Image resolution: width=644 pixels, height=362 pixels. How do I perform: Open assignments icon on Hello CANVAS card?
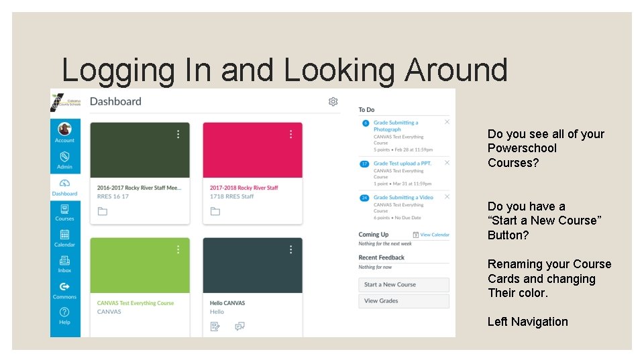tap(215, 326)
